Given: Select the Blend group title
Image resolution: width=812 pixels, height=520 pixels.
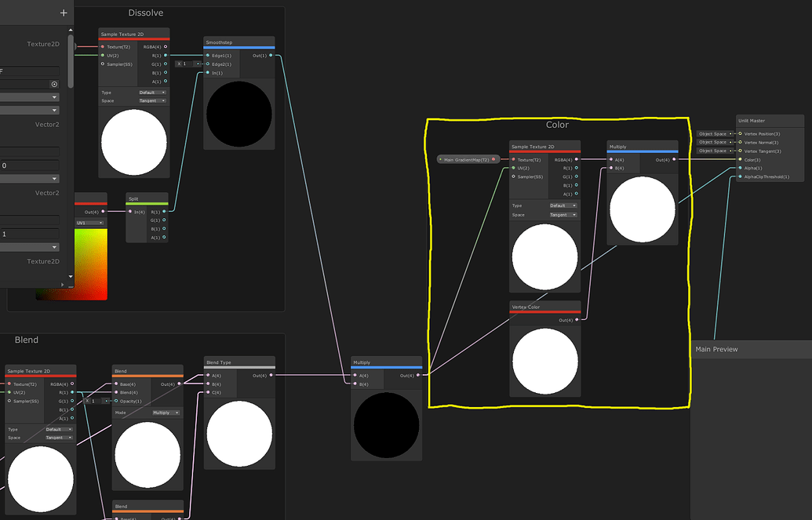Looking at the screenshot, I should [x=27, y=340].
